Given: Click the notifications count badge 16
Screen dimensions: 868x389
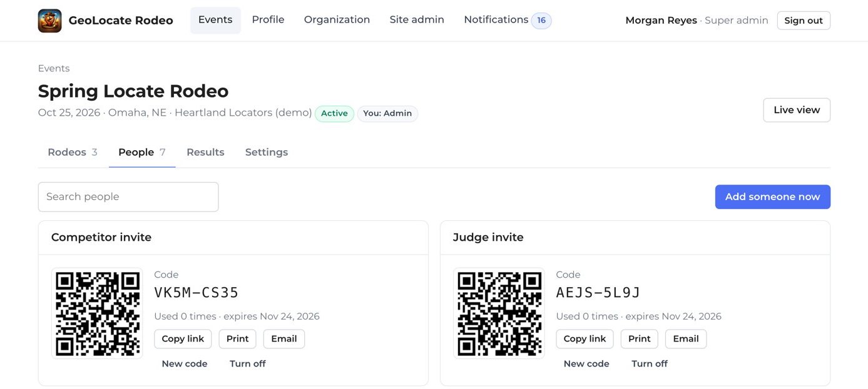Looking at the screenshot, I should (541, 21).
